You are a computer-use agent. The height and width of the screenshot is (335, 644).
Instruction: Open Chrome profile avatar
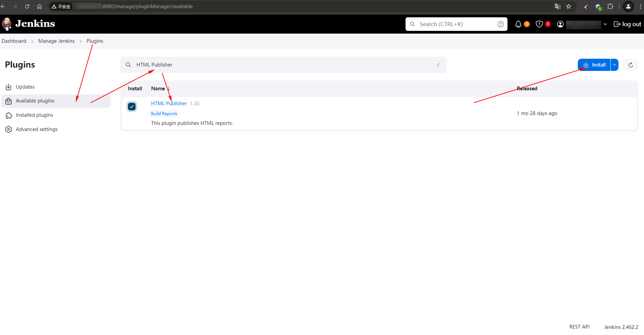click(x=628, y=6)
